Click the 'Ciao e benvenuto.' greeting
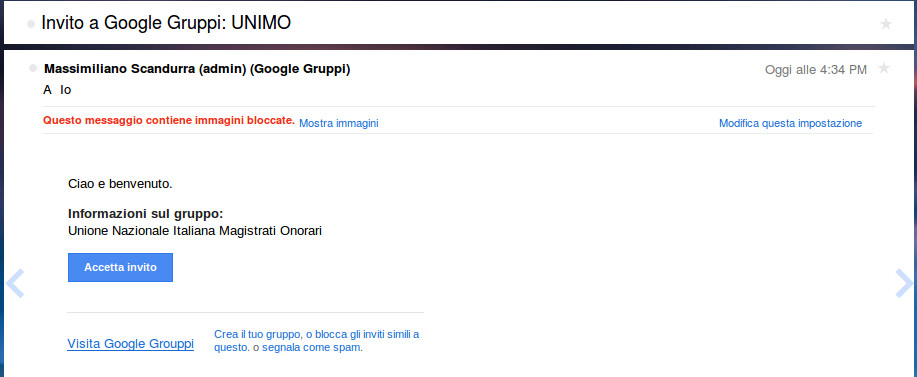 tap(120, 184)
